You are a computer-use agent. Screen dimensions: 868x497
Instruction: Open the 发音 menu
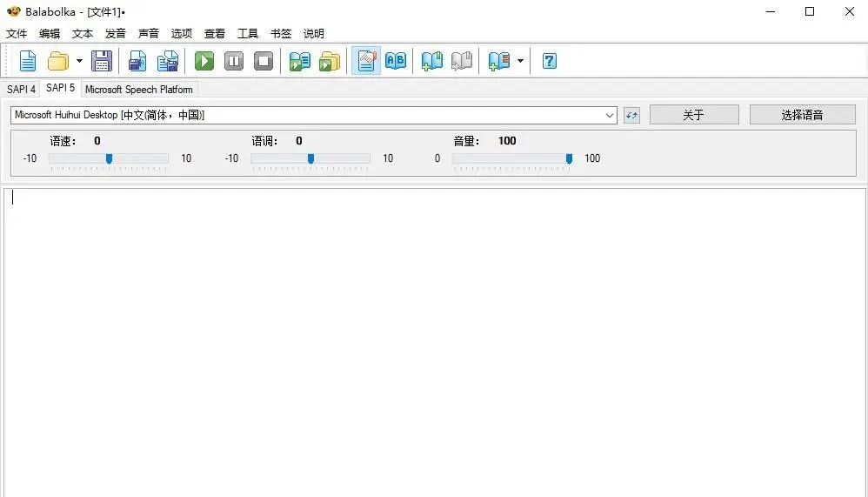(116, 34)
